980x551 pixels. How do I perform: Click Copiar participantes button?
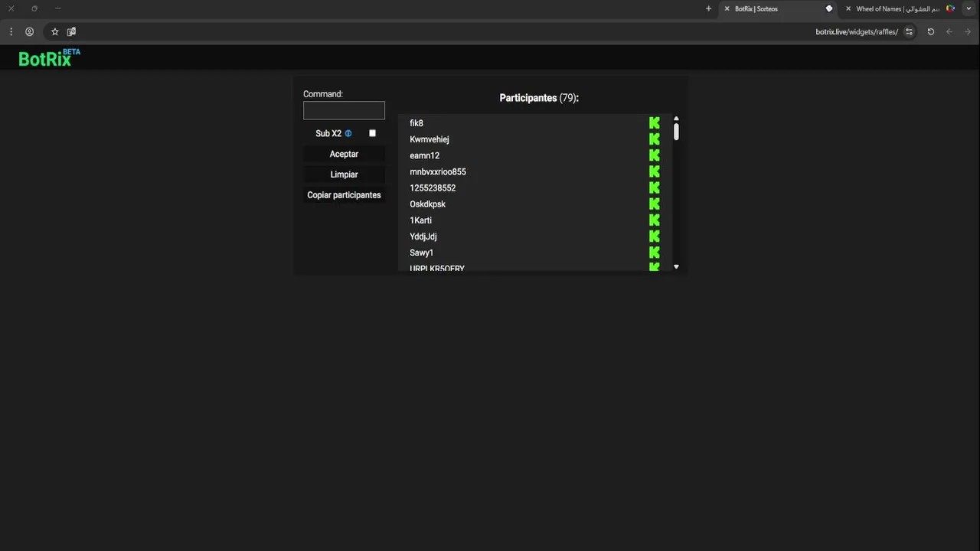tap(344, 195)
